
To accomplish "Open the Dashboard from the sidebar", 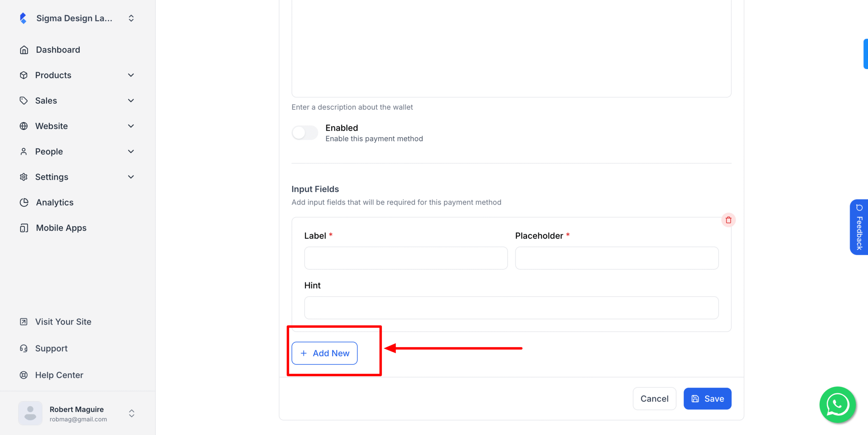I will point(58,49).
